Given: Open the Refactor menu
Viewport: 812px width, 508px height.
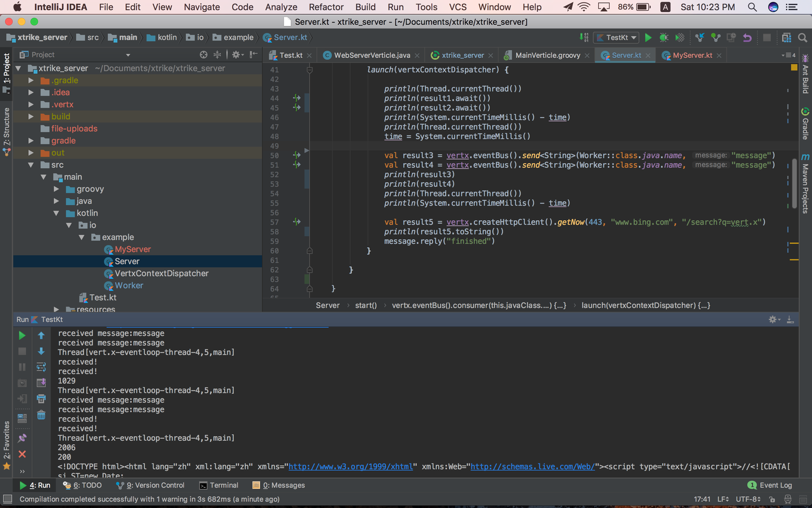Looking at the screenshot, I should tap(325, 7).
